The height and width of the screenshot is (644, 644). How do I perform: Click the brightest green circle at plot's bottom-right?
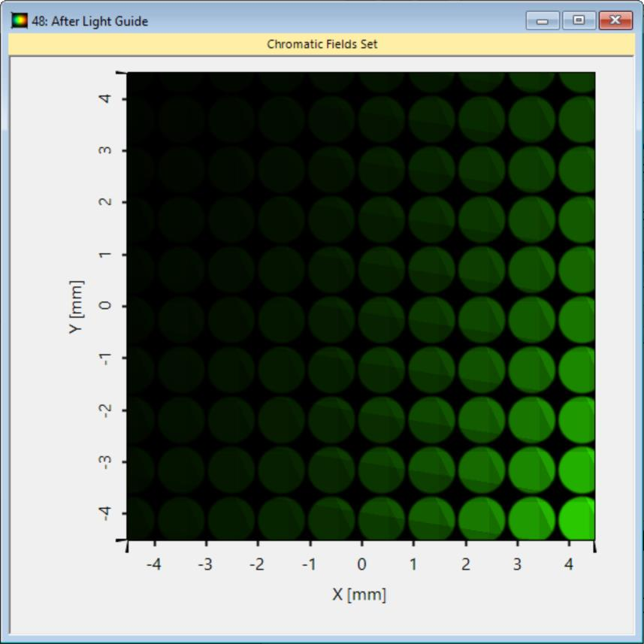(x=579, y=519)
